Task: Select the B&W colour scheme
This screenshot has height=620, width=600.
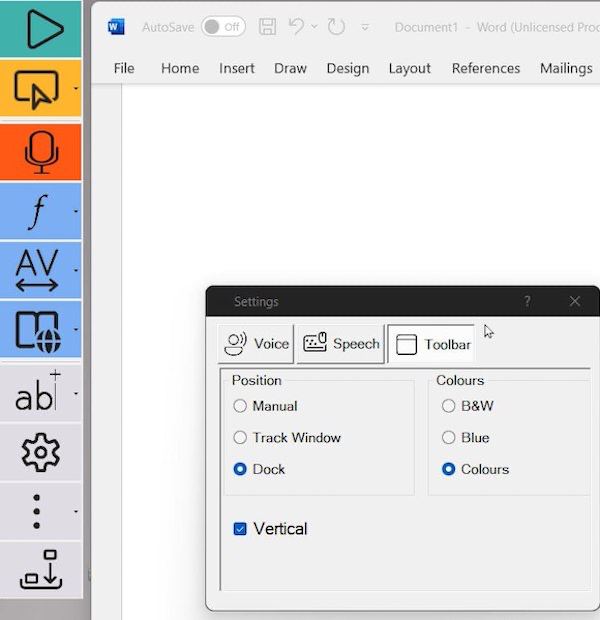Action: (x=449, y=406)
